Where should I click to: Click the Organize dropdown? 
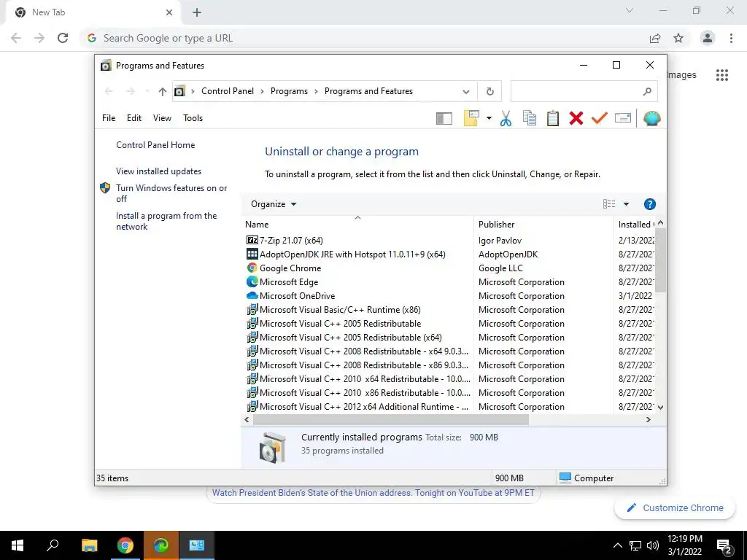[x=274, y=204]
